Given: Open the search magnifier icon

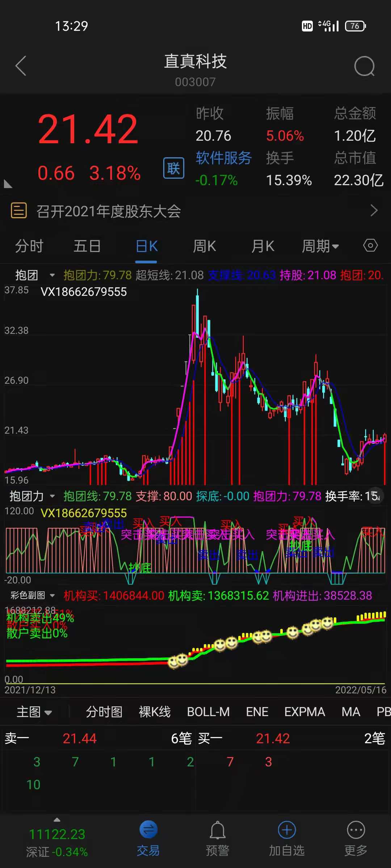Looking at the screenshot, I should (364, 67).
